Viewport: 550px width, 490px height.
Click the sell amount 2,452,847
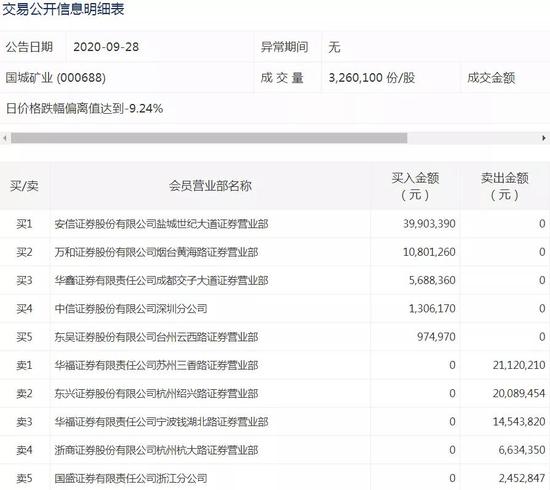pos(522,478)
